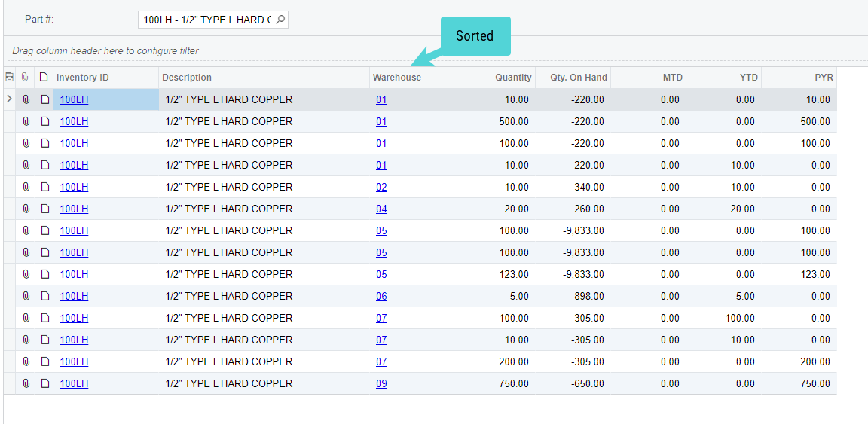The image size is (868, 424).
Task: Select the 750.00 Quantity cell
Action: [x=497, y=383]
